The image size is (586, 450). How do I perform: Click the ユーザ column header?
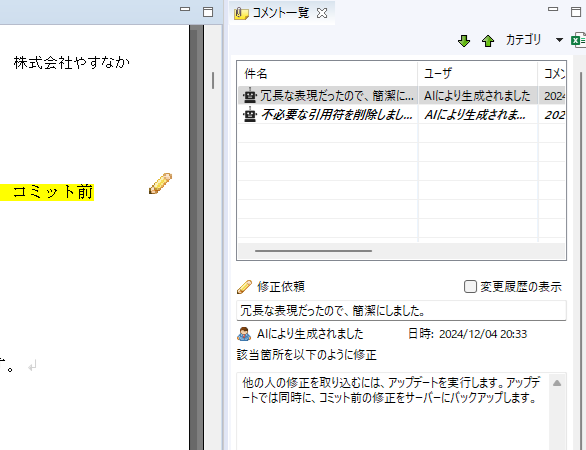[438, 74]
